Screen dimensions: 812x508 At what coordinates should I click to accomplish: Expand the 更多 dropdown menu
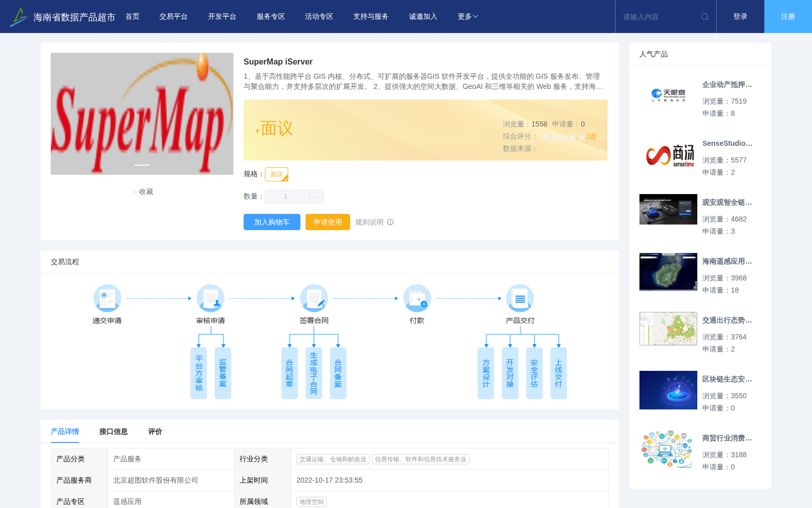468,17
